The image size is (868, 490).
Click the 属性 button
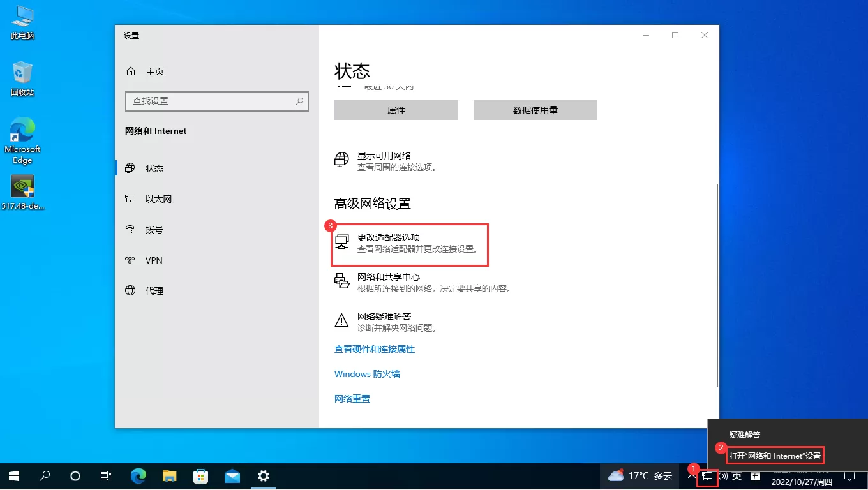396,110
